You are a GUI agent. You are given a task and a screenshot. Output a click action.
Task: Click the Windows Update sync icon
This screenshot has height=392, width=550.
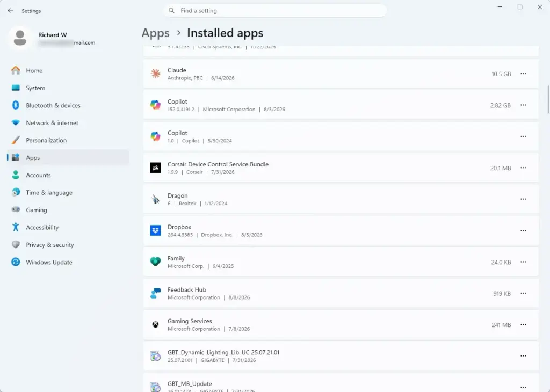click(16, 262)
